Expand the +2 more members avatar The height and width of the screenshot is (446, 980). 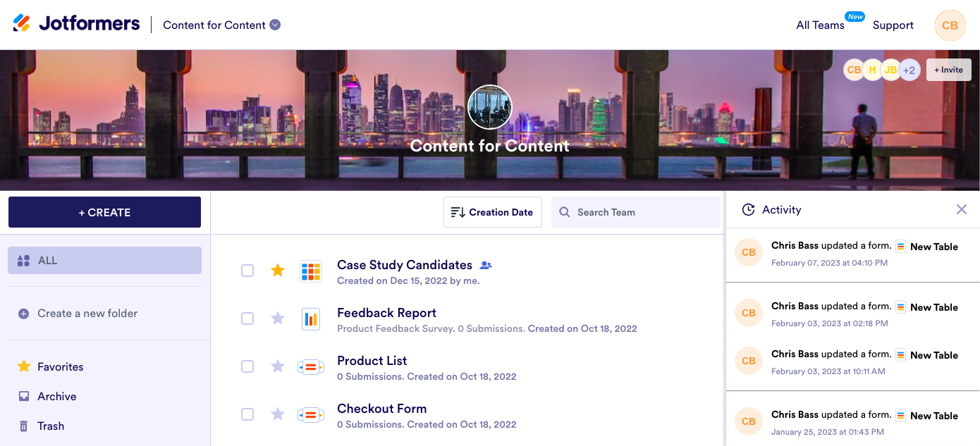(x=909, y=70)
